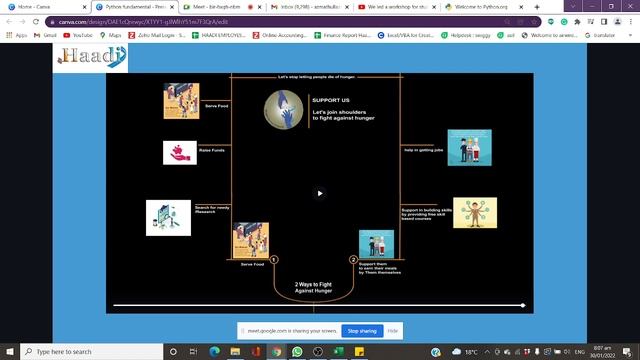Open WhatsApp from the taskbar
640x360 pixels.
point(297,351)
